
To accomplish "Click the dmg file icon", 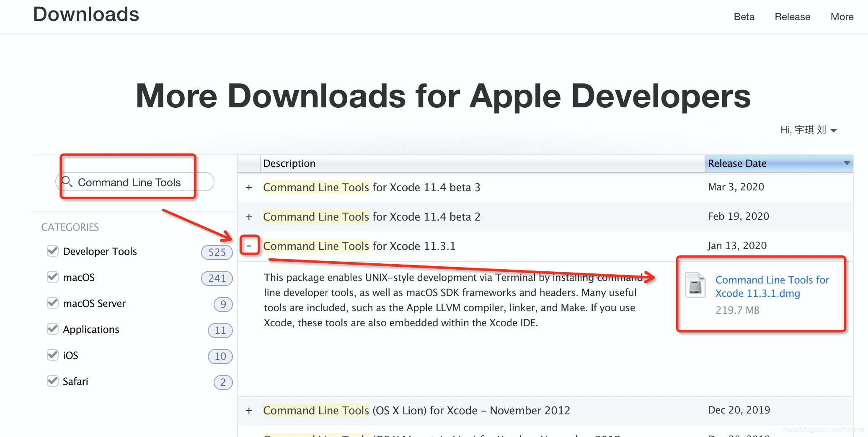I will tap(695, 286).
